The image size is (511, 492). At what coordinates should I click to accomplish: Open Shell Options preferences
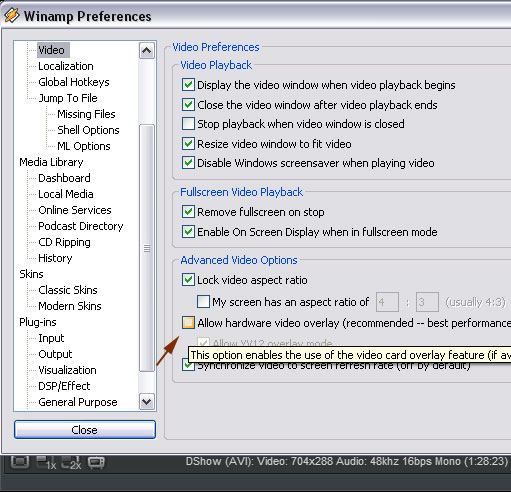click(x=88, y=130)
